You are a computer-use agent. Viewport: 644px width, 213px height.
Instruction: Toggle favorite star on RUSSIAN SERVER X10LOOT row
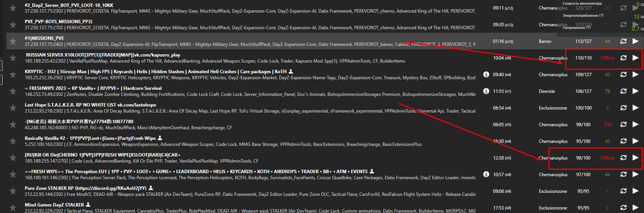[x=13, y=57]
